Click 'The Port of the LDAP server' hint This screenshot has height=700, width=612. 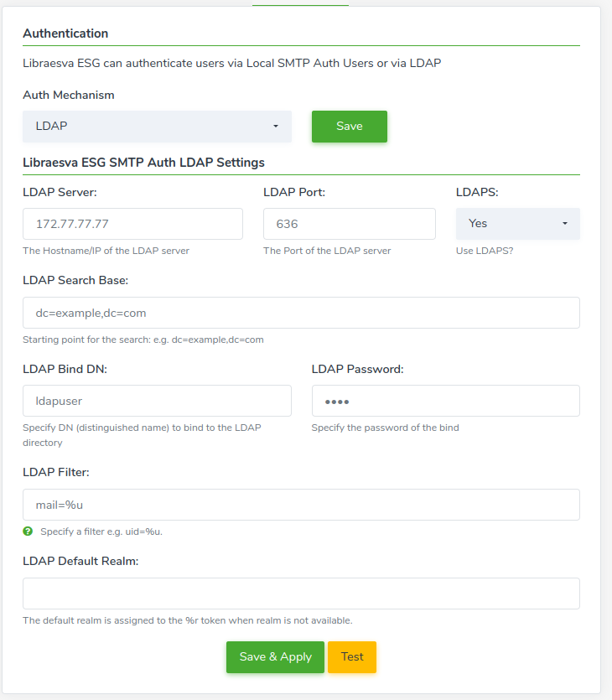327,251
